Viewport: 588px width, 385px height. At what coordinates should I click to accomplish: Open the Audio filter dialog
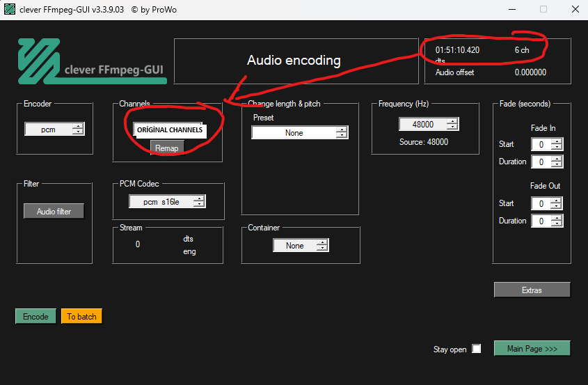(54, 211)
